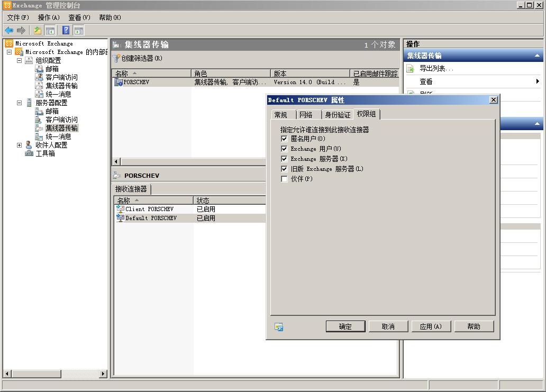Click the 服务器配置 server icon

pyautogui.click(x=29, y=103)
